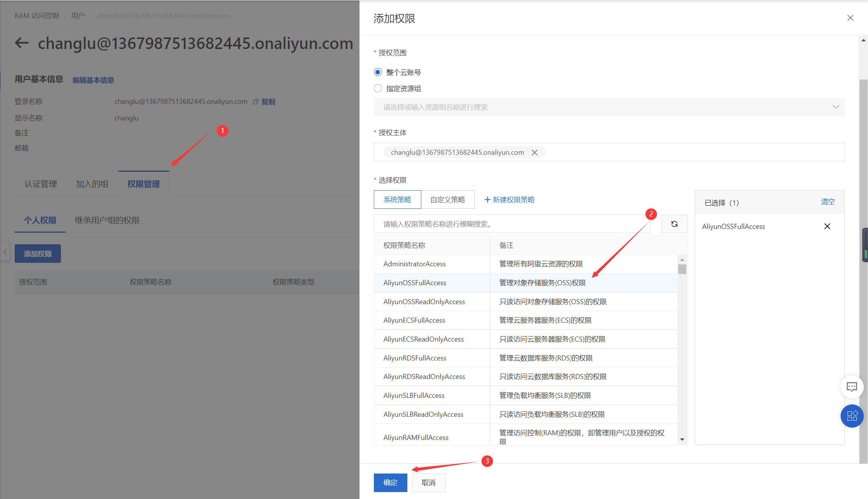Remove changlu from 授权主体 via X icon
The height and width of the screenshot is (499, 868).
click(534, 152)
